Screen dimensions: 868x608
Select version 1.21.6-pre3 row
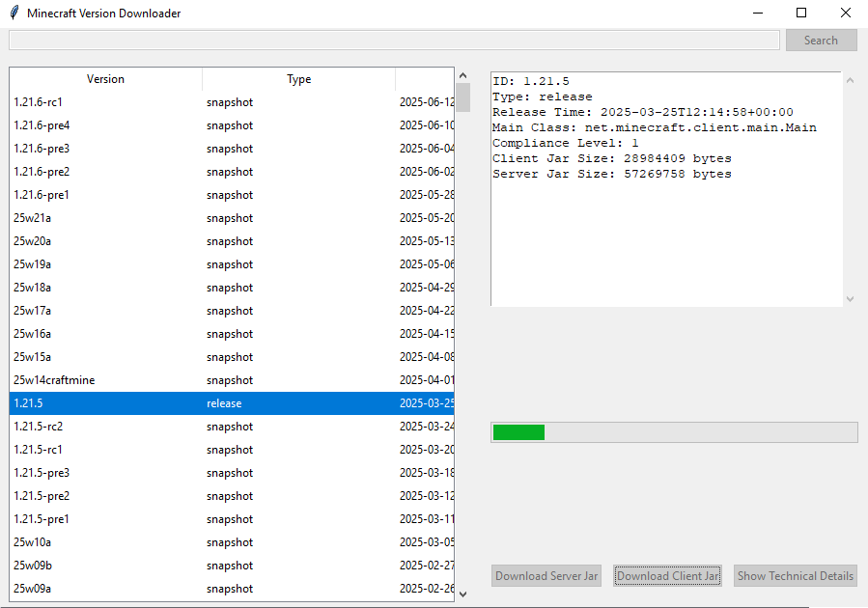point(232,149)
